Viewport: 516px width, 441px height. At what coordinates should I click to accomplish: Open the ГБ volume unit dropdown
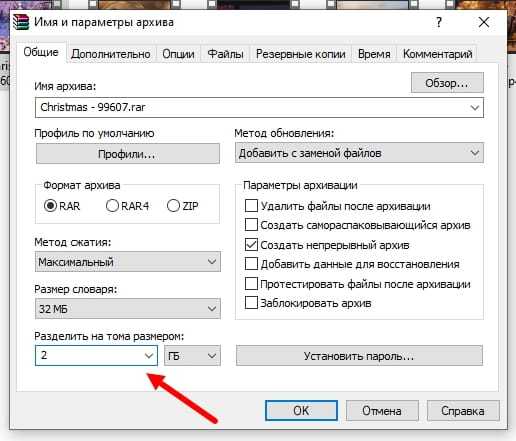click(x=192, y=356)
